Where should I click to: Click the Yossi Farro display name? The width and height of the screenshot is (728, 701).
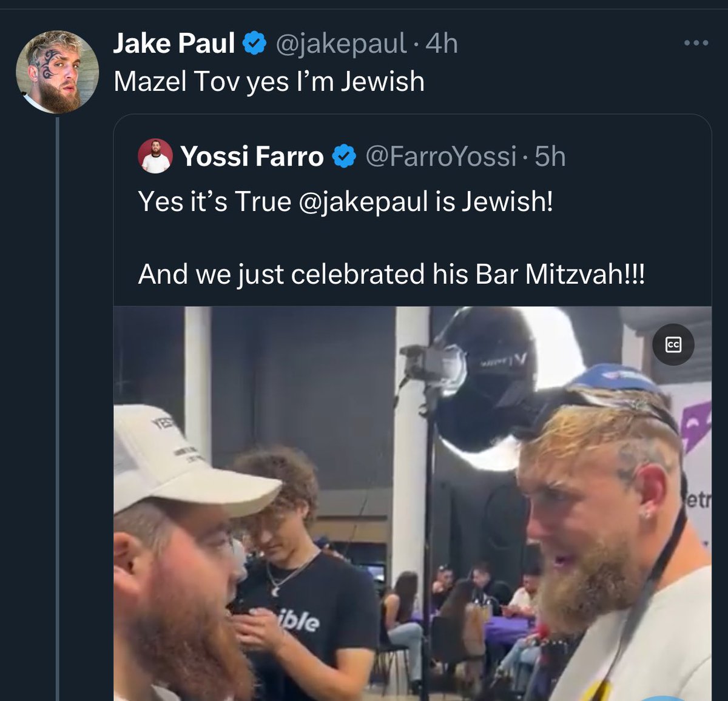pyautogui.click(x=252, y=156)
